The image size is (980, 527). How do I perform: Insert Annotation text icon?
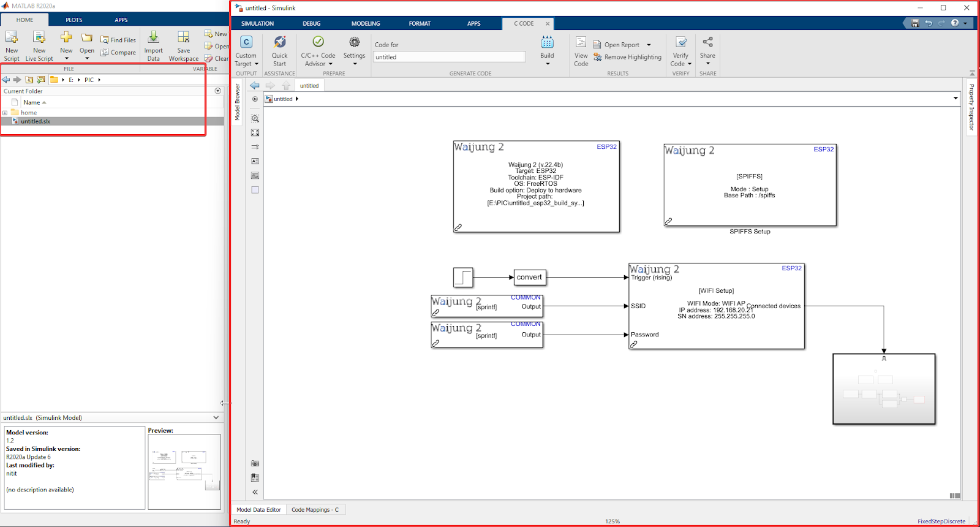(x=255, y=161)
